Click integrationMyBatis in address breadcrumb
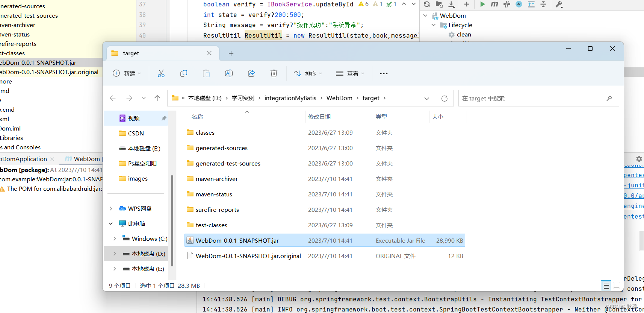 [x=290, y=98]
